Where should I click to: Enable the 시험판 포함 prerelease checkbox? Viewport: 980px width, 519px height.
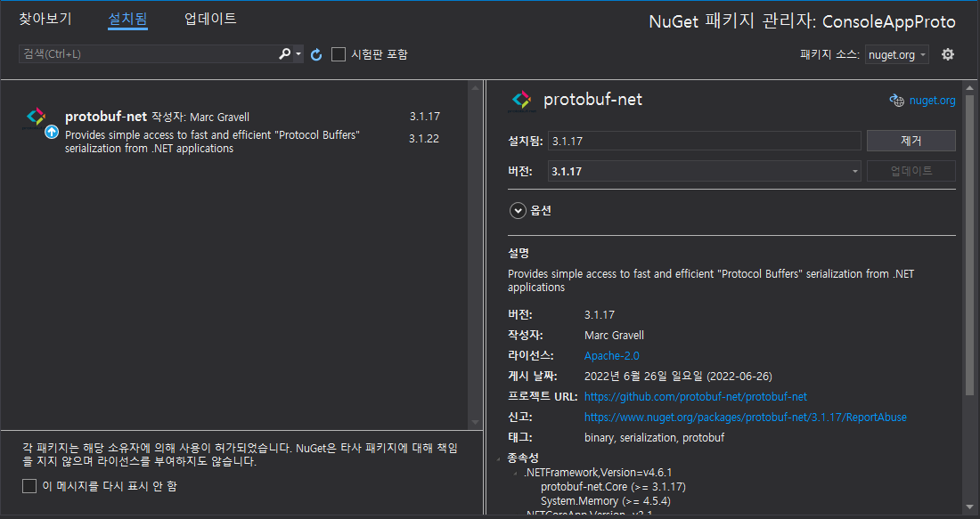pyautogui.click(x=339, y=54)
